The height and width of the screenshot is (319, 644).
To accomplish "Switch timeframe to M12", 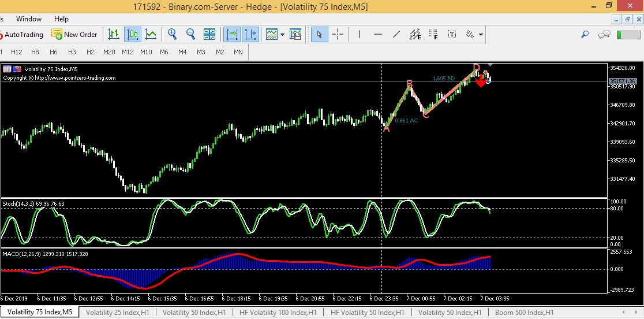I will (128, 52).
